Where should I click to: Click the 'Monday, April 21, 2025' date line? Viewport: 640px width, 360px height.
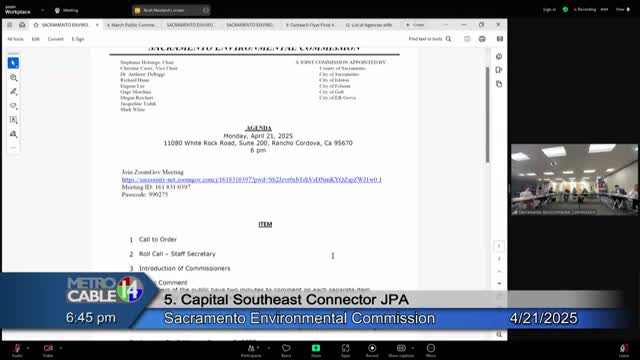[258, 136]
